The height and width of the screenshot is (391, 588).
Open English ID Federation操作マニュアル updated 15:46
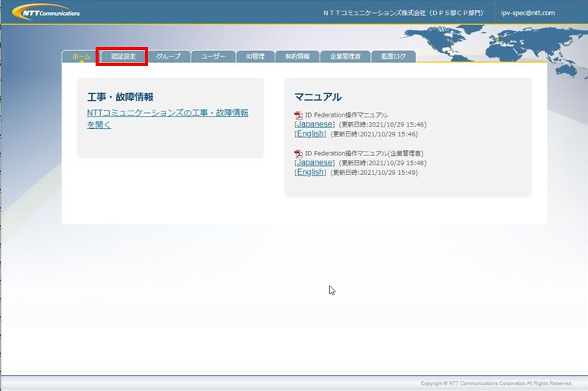(x=310, y=133)
